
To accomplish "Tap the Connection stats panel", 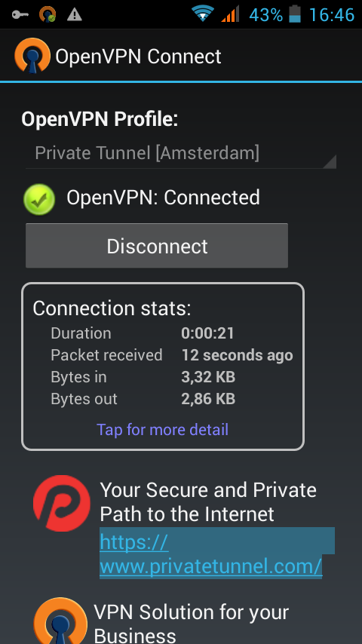I will click(x=163, y=366).
